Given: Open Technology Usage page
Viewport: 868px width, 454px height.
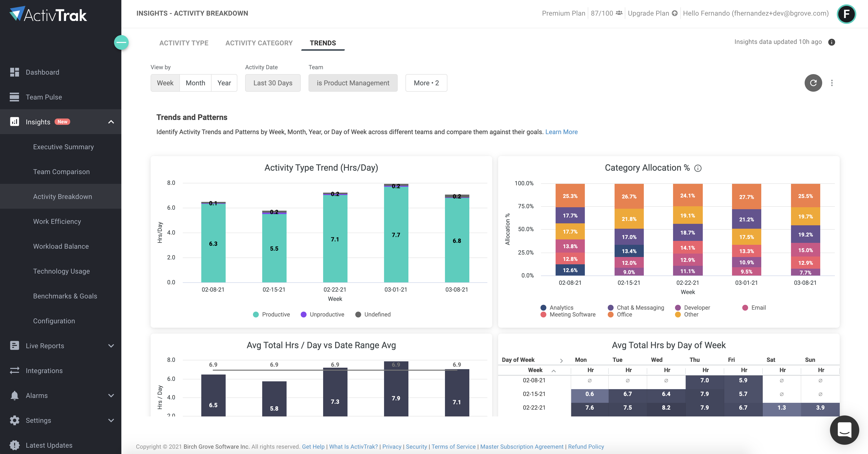Looking at the screenshot, I should click(x=61, y=271).
